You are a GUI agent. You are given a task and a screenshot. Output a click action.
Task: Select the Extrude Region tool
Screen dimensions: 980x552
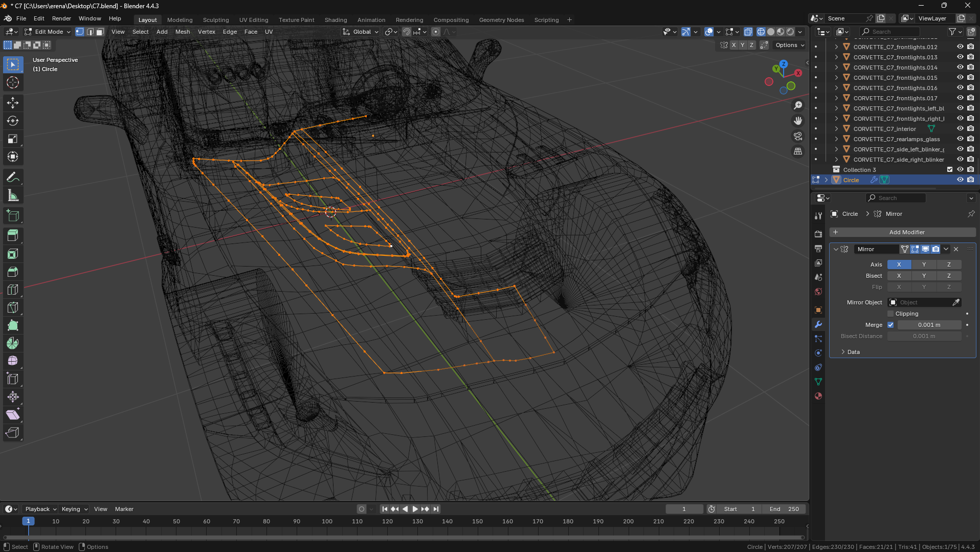point(13,235)
